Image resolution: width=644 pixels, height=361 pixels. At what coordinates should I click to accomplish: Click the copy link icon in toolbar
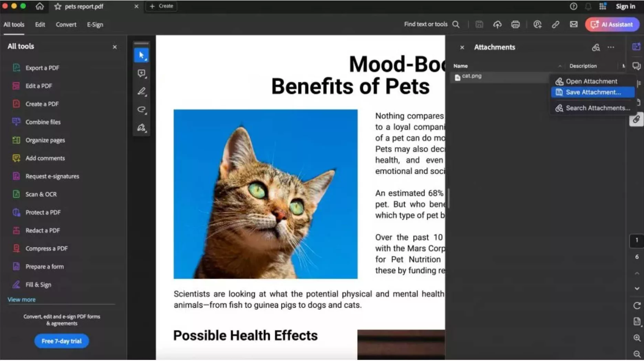[556, 24]
